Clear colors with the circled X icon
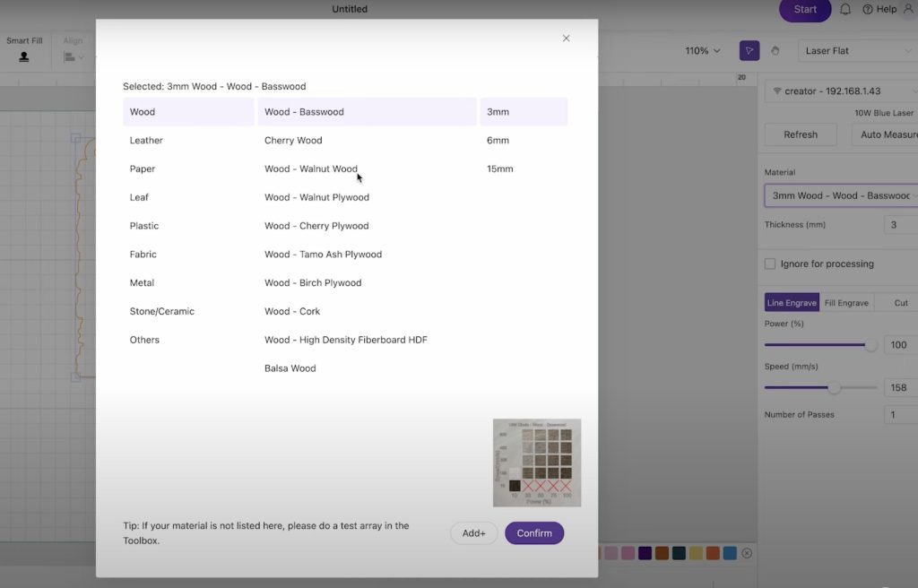 click(x=747, y=553)
